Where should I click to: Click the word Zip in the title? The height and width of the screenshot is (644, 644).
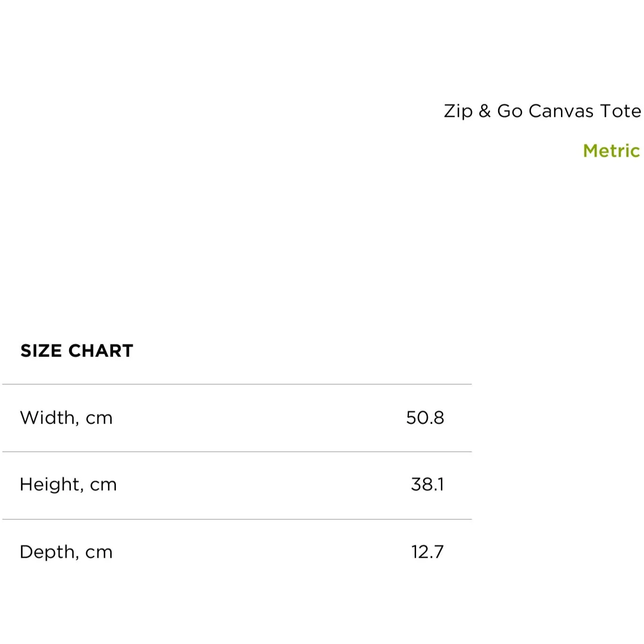[458, 112]
